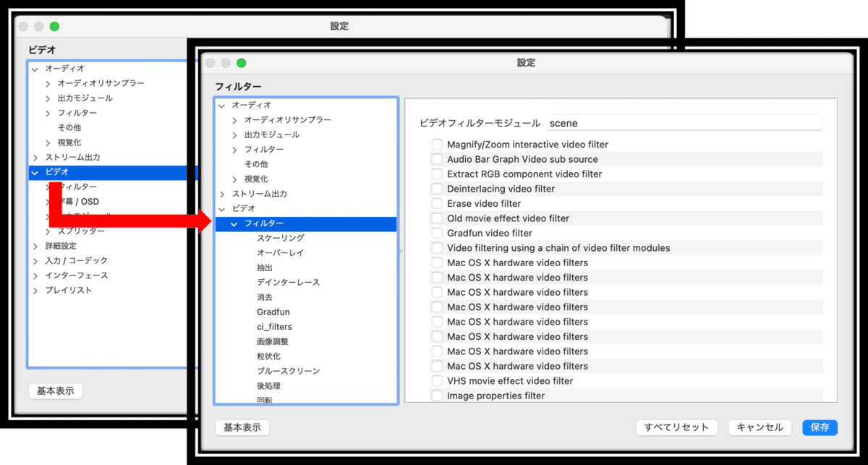868x465 pixels.
Task: Click 基本表示 button in back window
Action: 56,391
